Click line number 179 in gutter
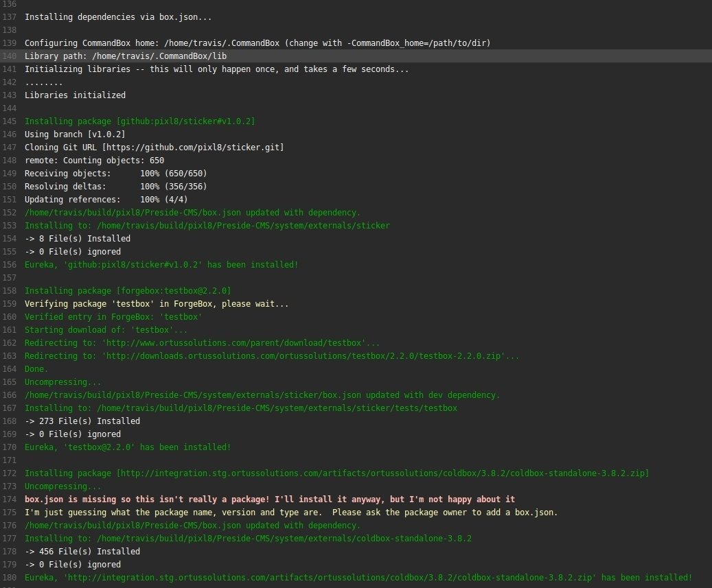 pyautogui.click(x=9, y=565)
